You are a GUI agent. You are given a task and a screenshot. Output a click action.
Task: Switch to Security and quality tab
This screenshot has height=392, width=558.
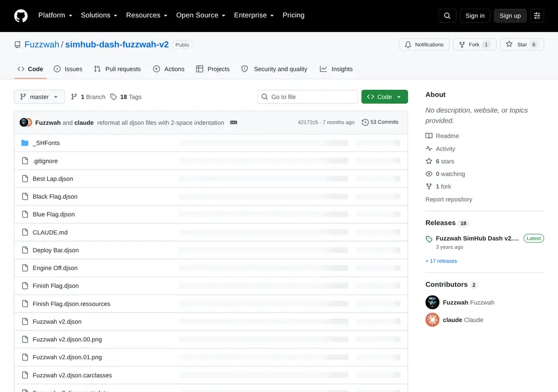coord(274,69)
